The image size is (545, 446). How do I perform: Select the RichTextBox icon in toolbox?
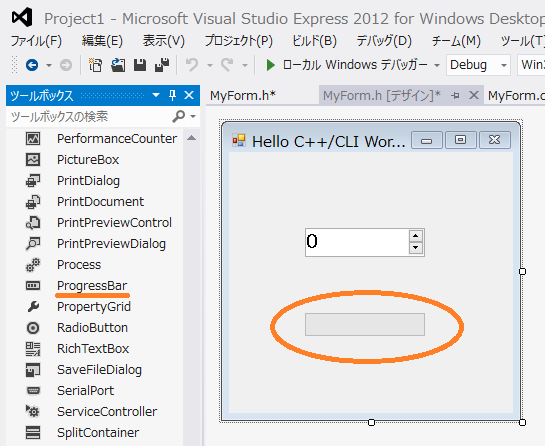point(33,349)
